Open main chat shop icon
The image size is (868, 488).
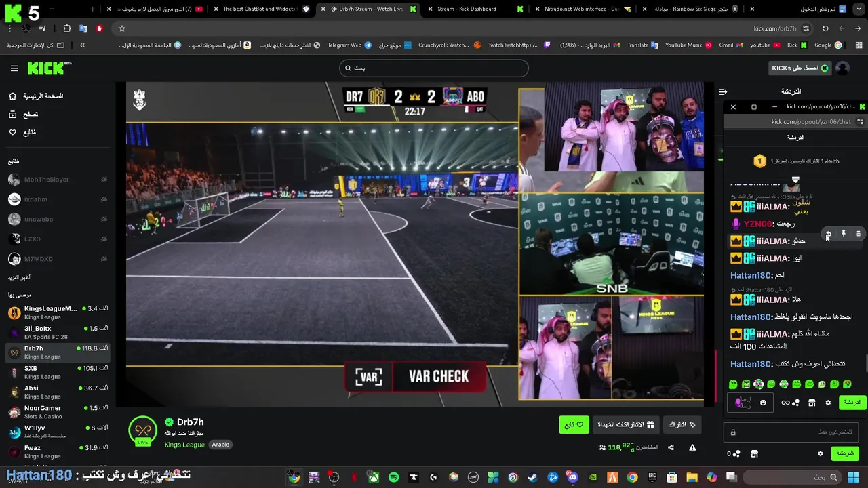tap(754, 453)
